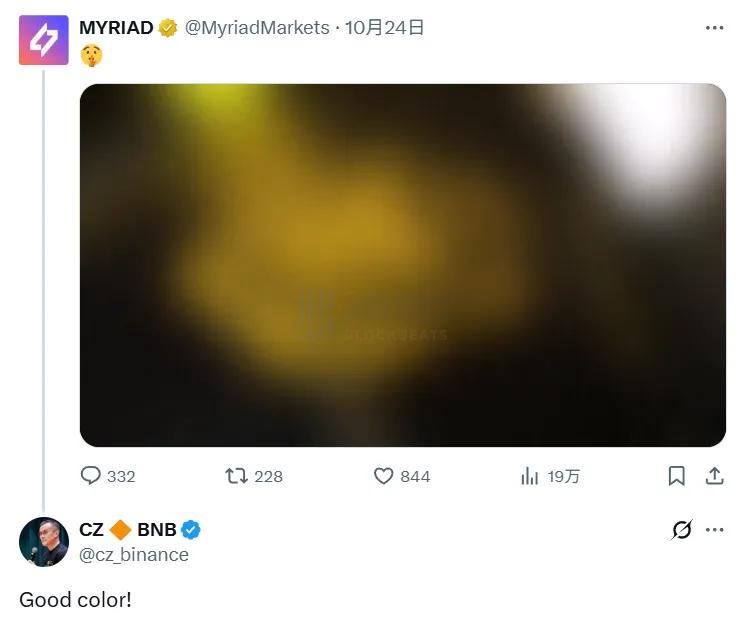Open the tweet via the 10月24日 date
Viewport: 745px width, 629px height.
(x=385, y=28)
